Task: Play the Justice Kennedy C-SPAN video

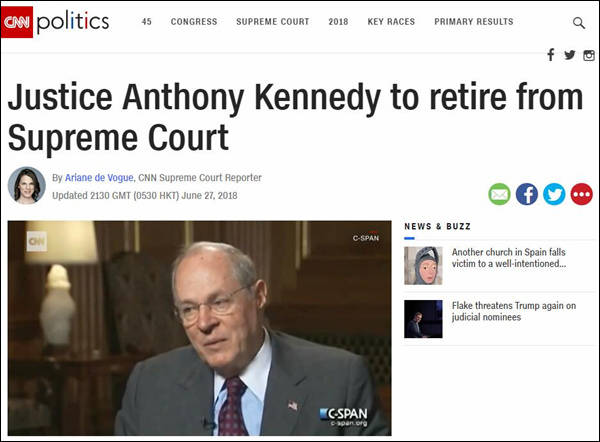Action: click(199, 328)
